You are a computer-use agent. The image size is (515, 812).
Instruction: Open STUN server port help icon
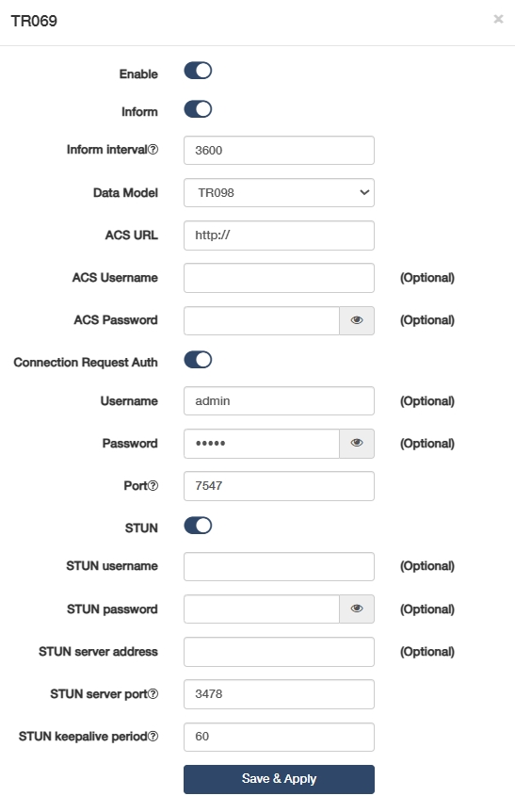click(x=153, y=694)
